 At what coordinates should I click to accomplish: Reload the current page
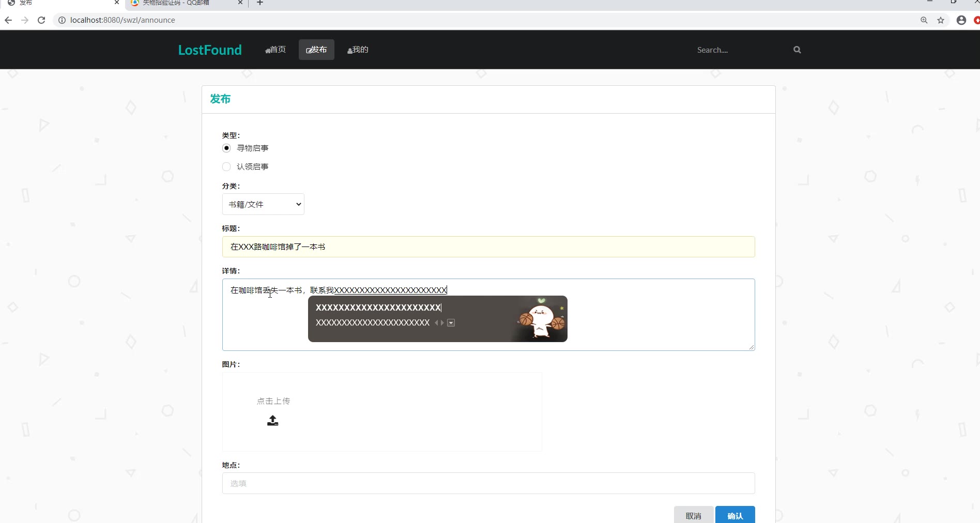[x=41, y=20]
